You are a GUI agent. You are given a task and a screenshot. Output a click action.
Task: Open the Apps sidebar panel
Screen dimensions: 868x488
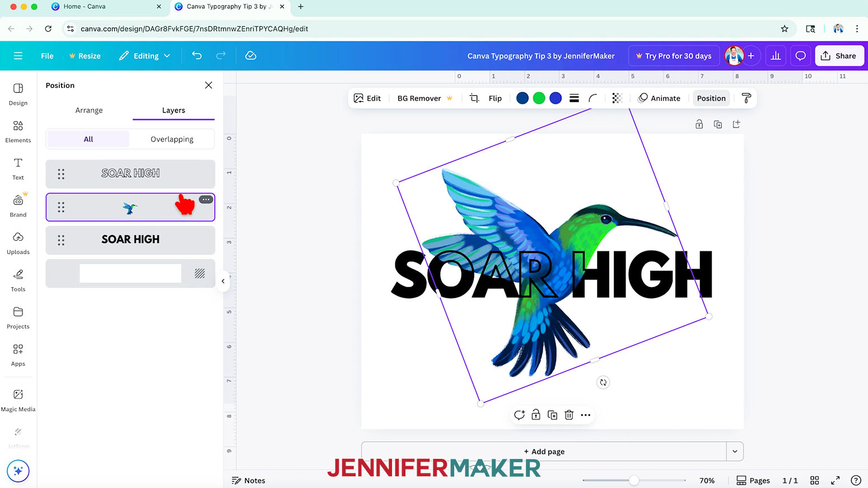(x=18, y=355)
